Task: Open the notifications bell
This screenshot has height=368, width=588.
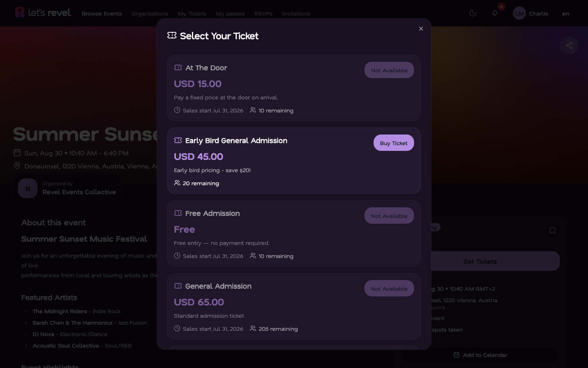Action: pyautogui.click(x=495, y=13)
